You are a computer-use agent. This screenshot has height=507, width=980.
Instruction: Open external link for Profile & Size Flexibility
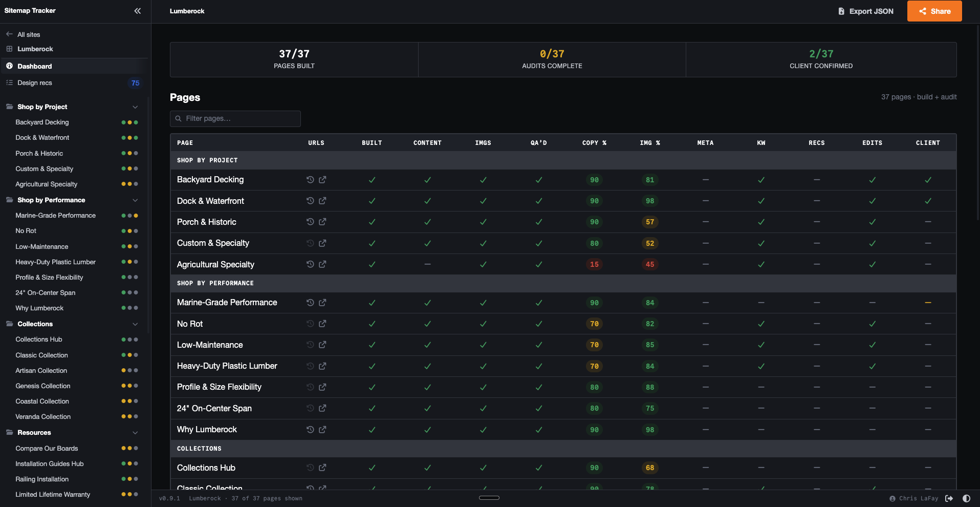[x=322, y=387]
